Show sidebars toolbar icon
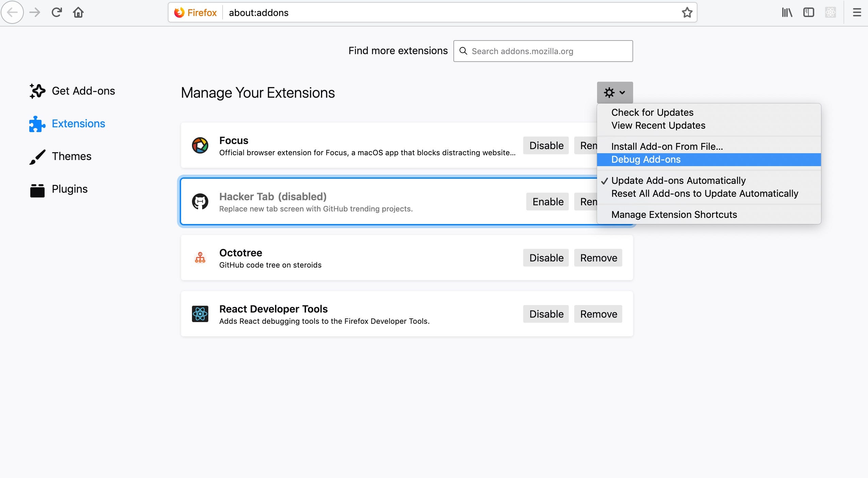This screenshot has height=478, width=868. [x=808, y=13]
